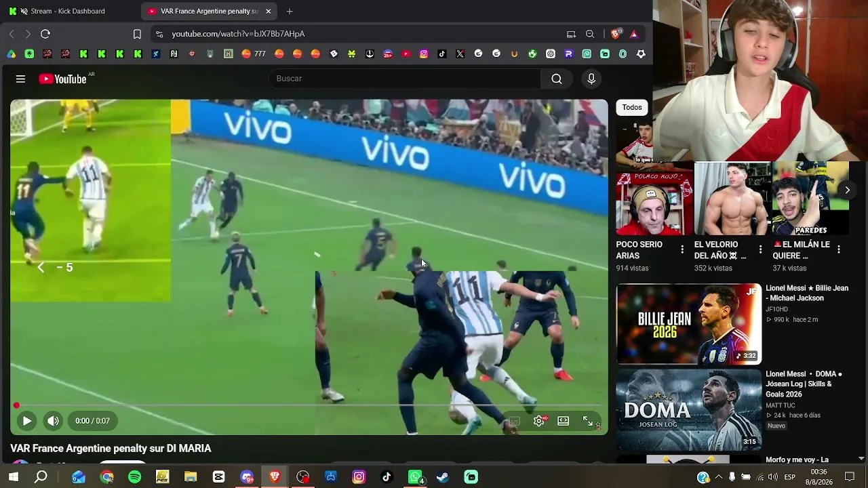Mute the video using the speaker icon

(53, 421)
